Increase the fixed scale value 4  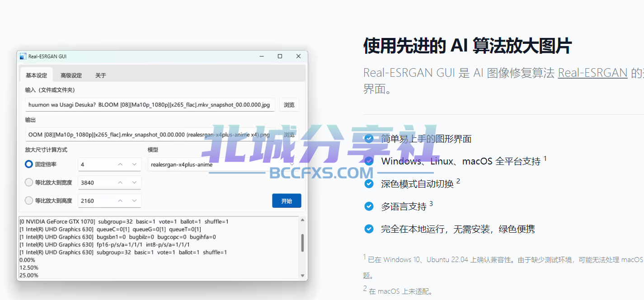(120, 164)
